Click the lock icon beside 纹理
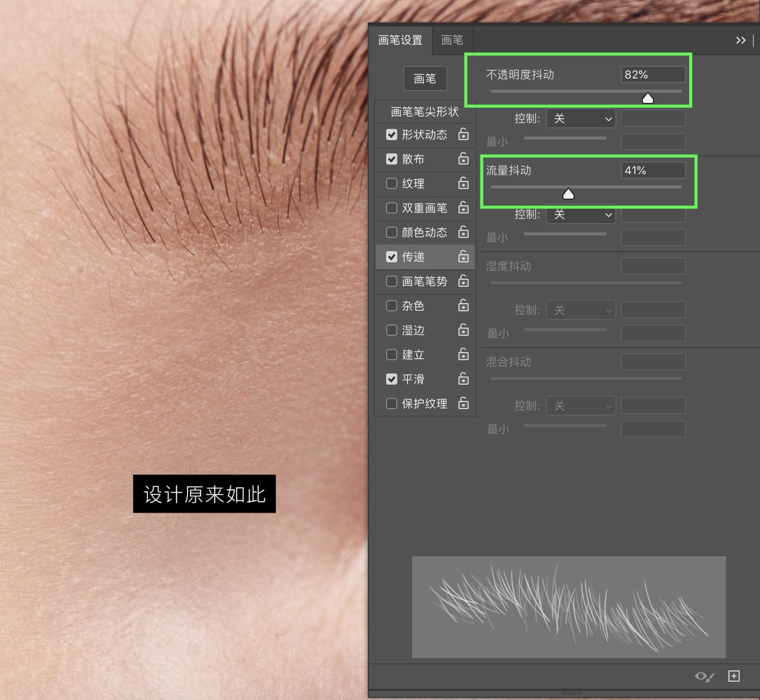760x700 pixels. 464,183
